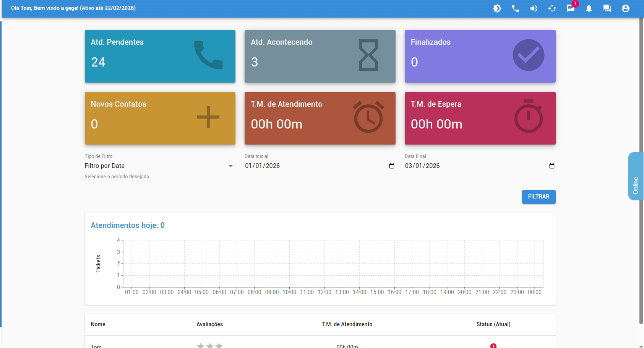Open messages icon with red badge

tap(571, 8)
